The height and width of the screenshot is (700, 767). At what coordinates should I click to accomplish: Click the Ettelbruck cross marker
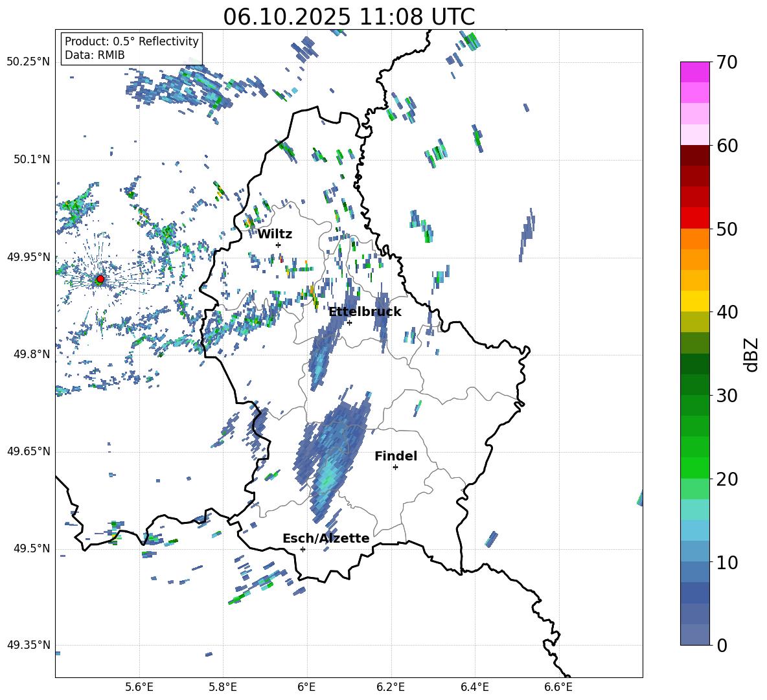click(349, 322)
